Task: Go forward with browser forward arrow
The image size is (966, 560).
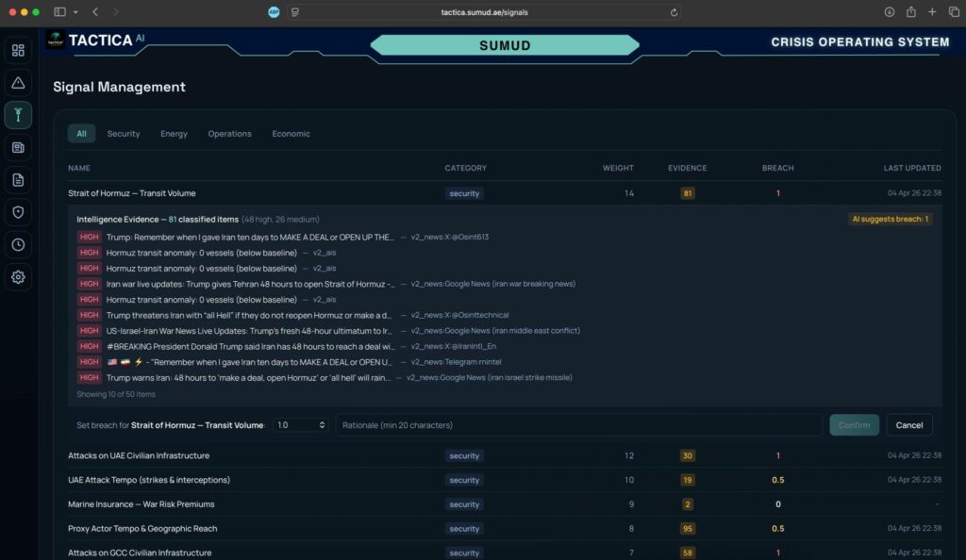Action: tap(115, 11)
